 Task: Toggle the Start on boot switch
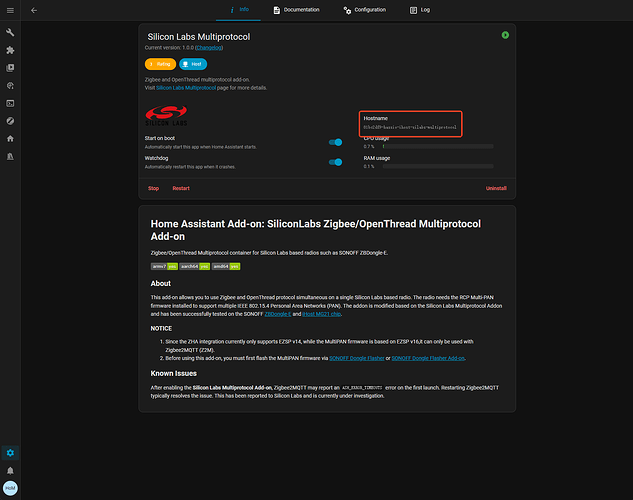[335, 142]
